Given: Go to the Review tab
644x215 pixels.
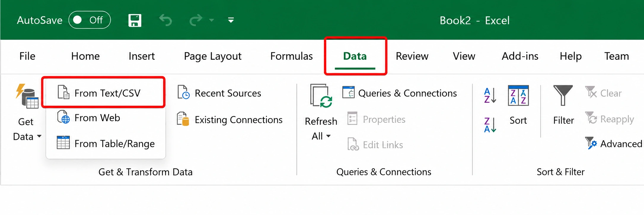Looking at the screenshot, I should pyautogui.click(x=412, y=56).
